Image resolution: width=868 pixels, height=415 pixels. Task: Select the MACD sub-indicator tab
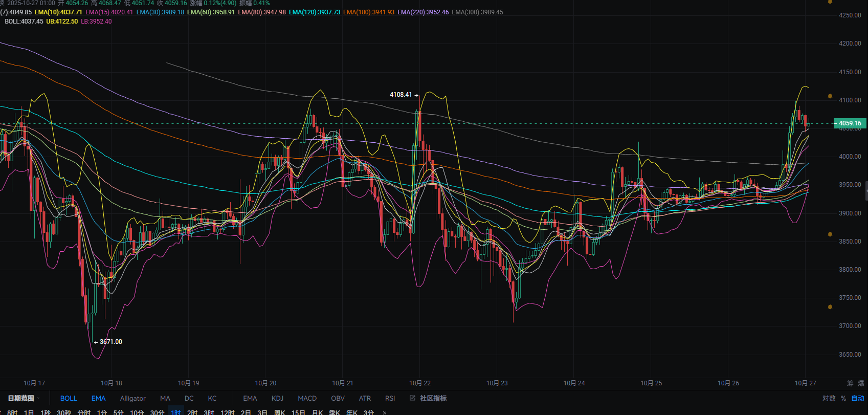pyautogui.click(x=307, y=398)
